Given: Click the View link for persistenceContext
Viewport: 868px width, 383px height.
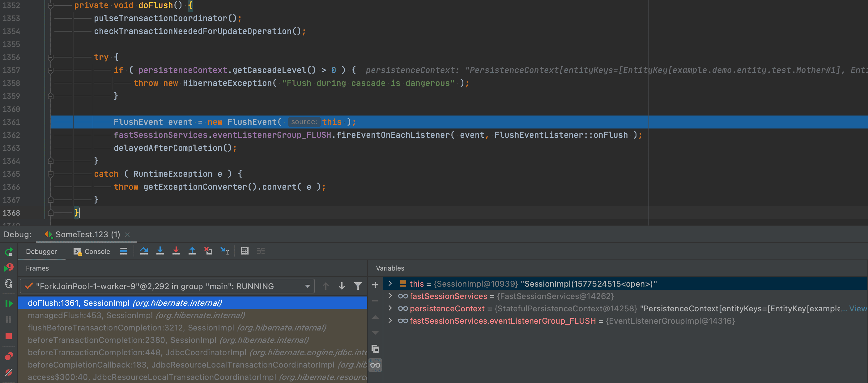Looking at the screenshot, I should coord(857,308).
